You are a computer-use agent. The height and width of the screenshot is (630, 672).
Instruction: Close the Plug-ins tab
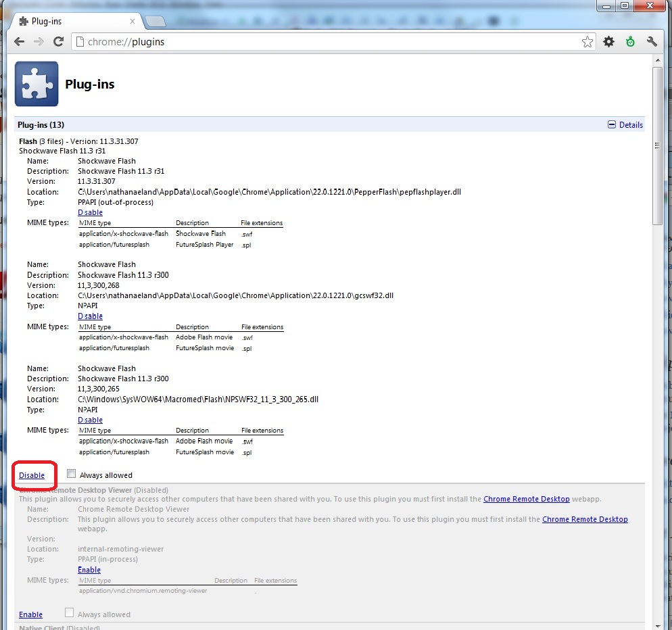point(133,21)
